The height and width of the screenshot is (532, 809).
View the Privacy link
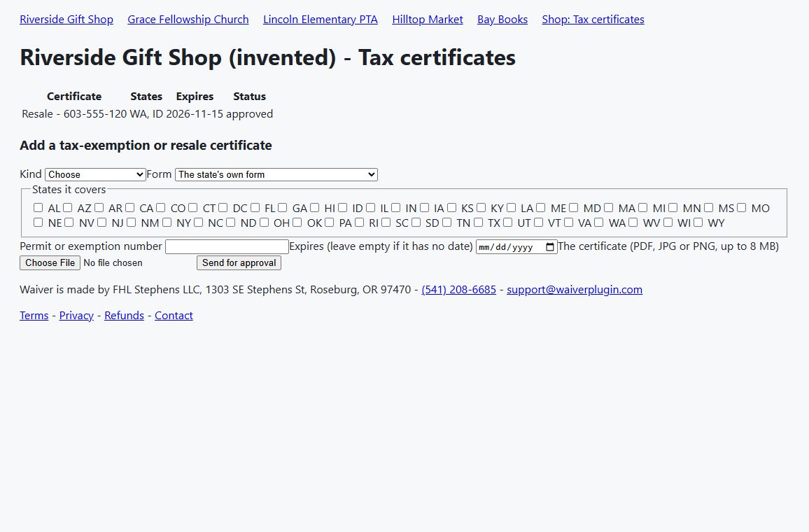76,315
